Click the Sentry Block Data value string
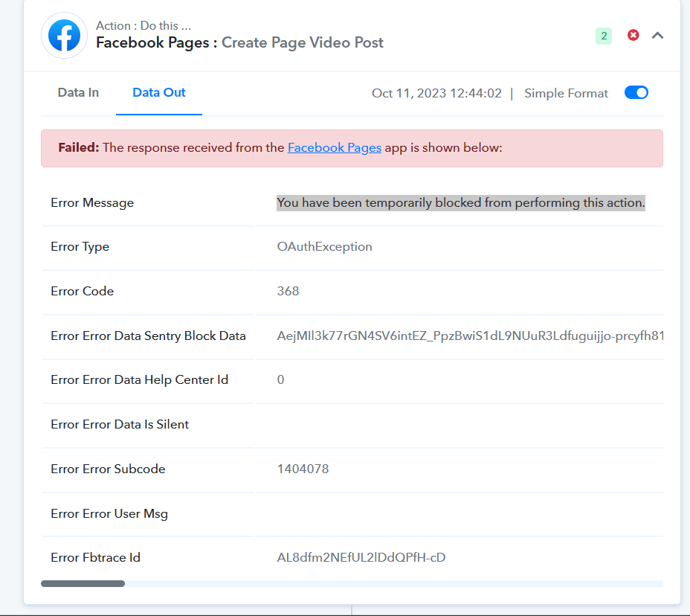The image size is (690, 616). (470, 336)
